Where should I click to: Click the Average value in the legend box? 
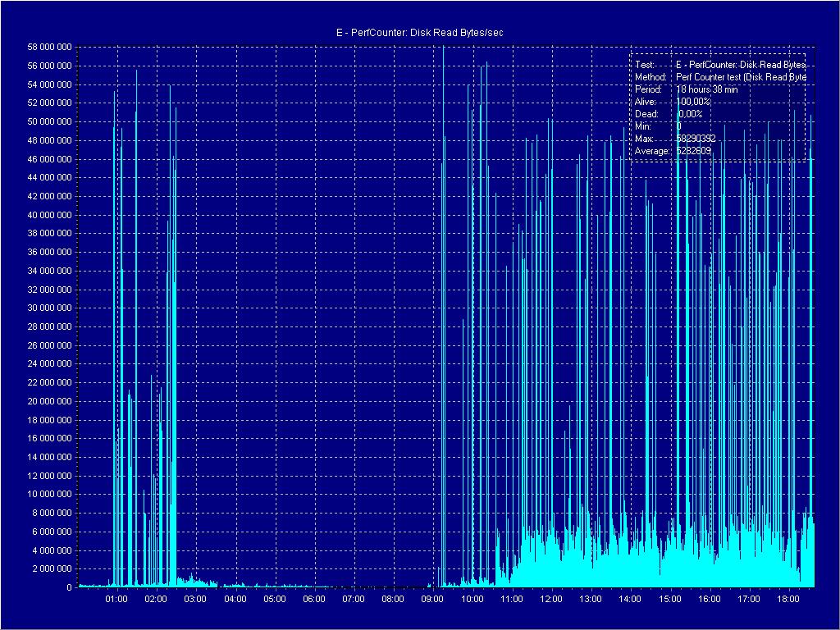pos(693,152)
